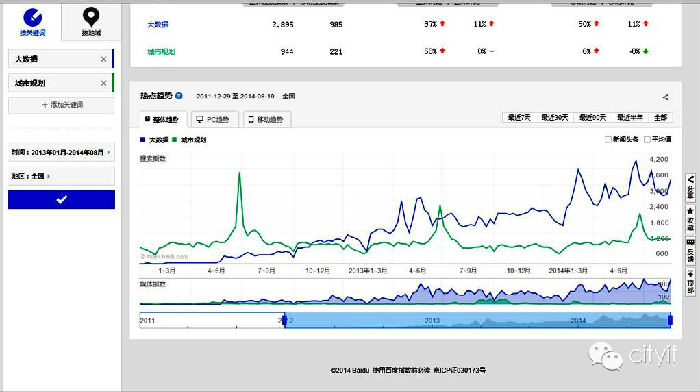Expand the 时间 date range dropdown
Screen dimensions: 700x392
tap(61, 152)
